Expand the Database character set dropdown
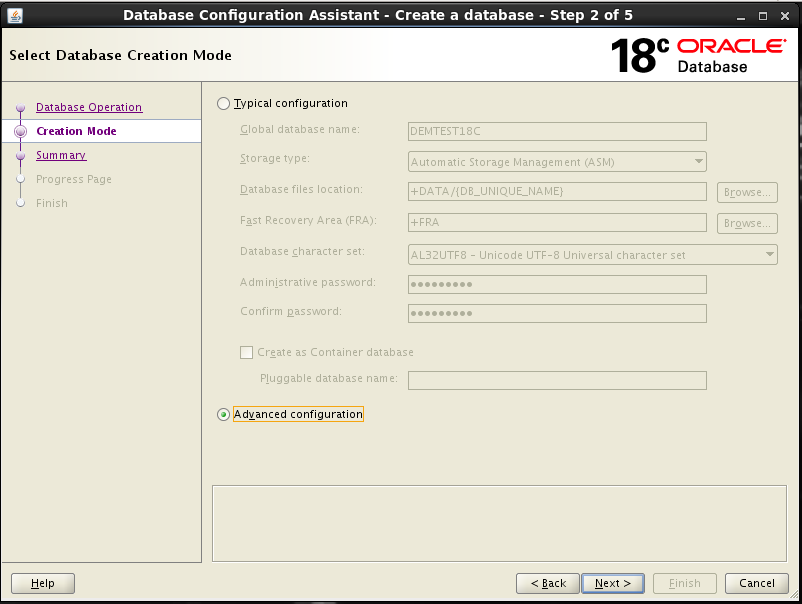 592,255
